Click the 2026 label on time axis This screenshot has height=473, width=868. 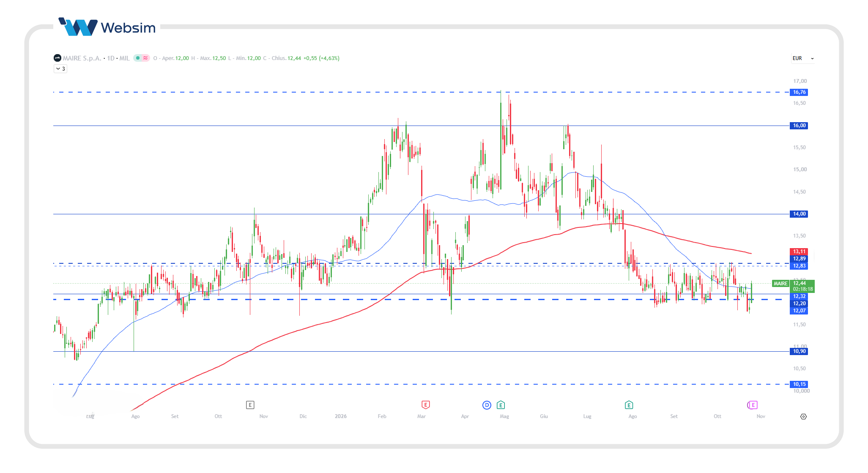(x=341, y=416)
